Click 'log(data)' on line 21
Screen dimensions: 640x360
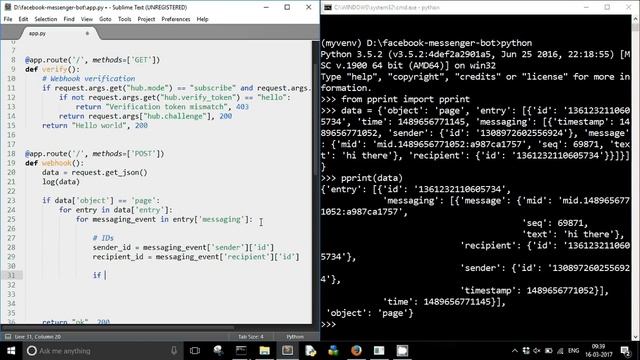(x=61, y=182)
